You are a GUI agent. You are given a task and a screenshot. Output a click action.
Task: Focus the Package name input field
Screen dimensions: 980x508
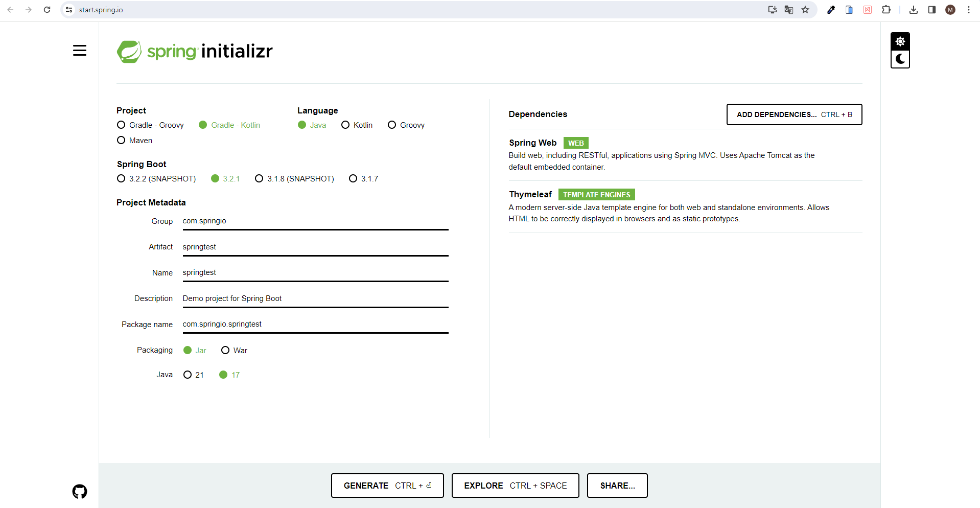(316, 325)
